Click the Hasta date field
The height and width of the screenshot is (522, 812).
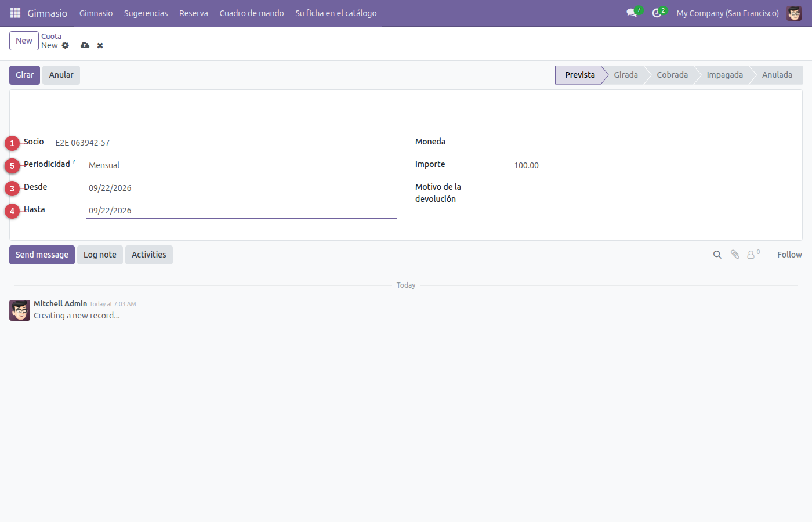point(241,211)
